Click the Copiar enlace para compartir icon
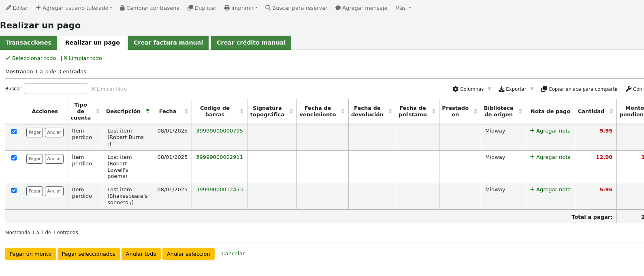 point(544,89)
